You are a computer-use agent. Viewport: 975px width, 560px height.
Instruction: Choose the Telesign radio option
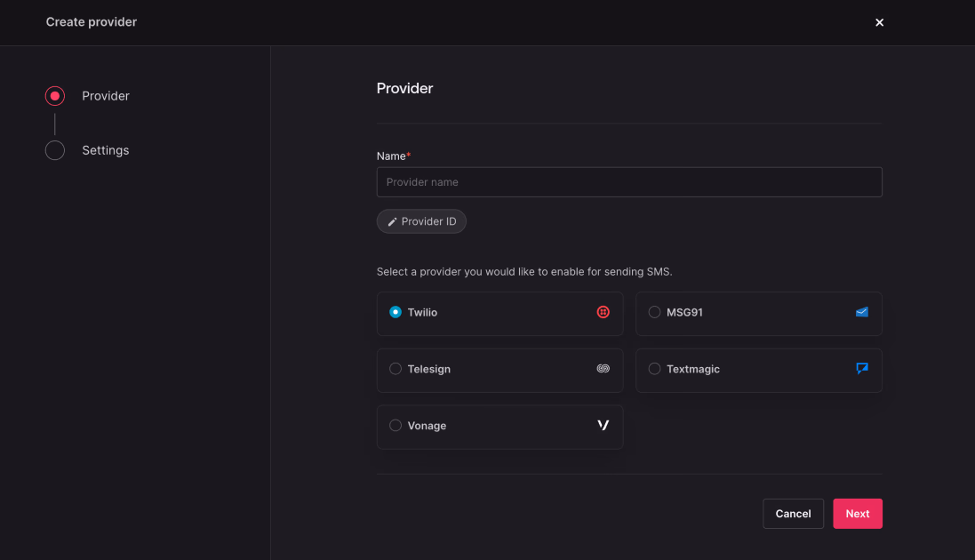click(x=396, y=369)
